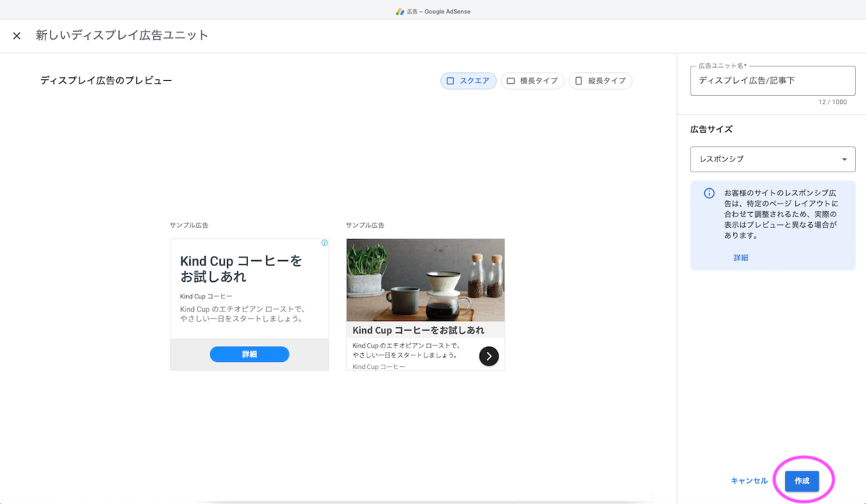Click the headline 'Kind Cup コーヒーをお試しあれ' in text ad

[241, 269]
